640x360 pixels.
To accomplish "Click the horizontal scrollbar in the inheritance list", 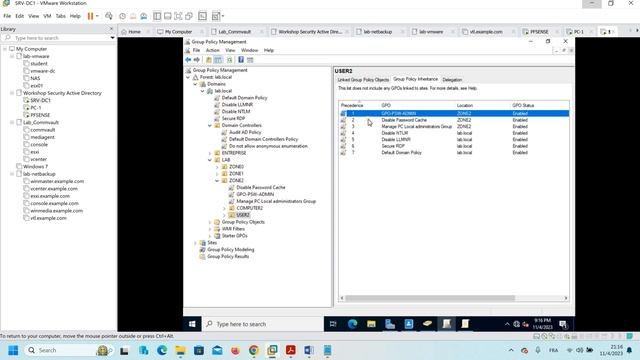I will (430, 298).
